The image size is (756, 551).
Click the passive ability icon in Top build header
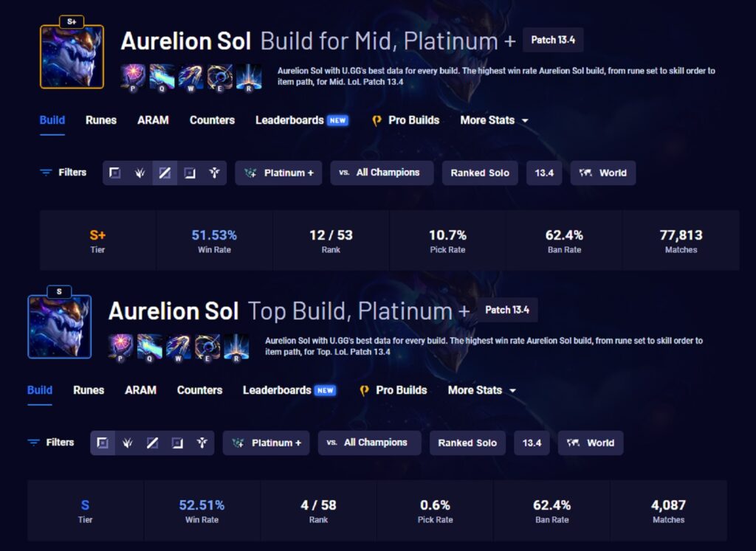click(x=120, y=347)
